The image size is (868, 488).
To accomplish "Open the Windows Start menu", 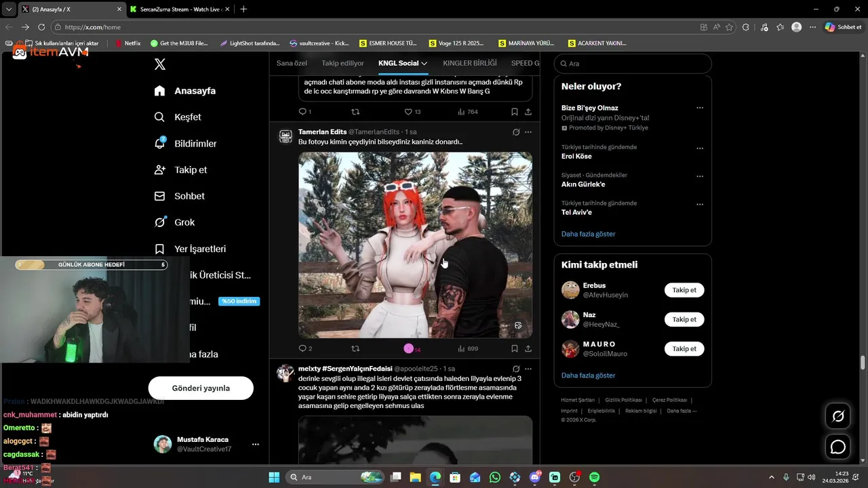I will 274,477.
